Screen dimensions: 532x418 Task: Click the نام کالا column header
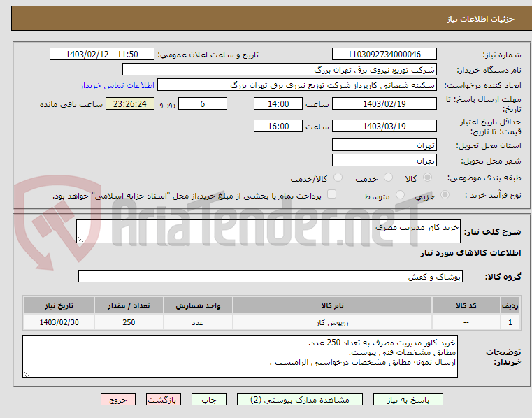coord(332,305)
